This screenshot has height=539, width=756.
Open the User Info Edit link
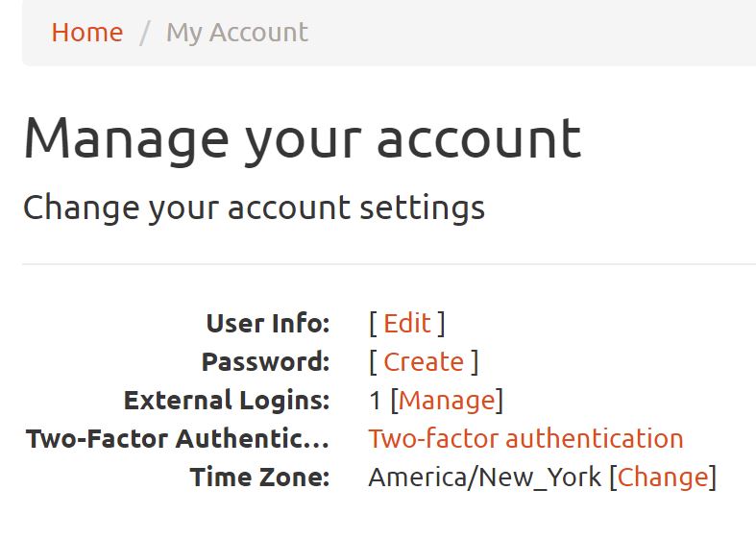pos(407,324)
